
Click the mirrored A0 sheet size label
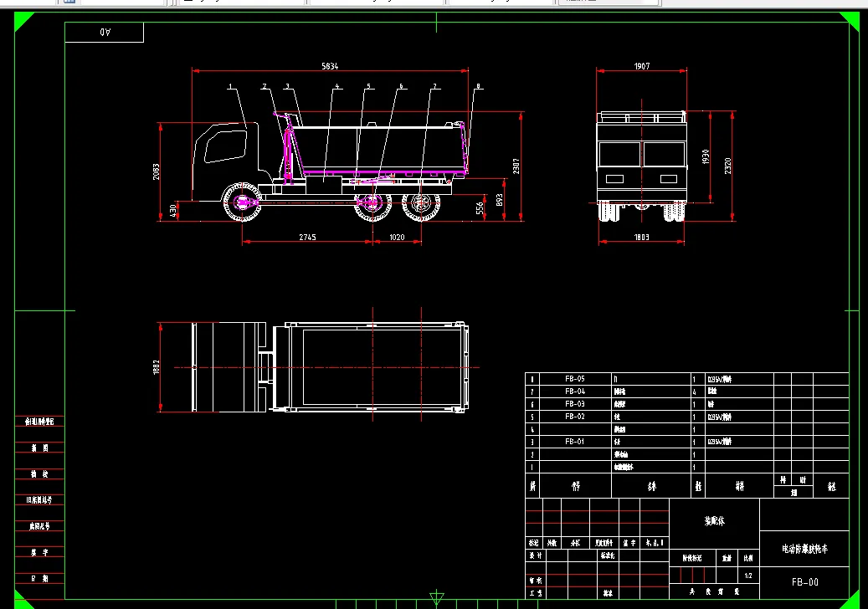(x=105, y=32)
